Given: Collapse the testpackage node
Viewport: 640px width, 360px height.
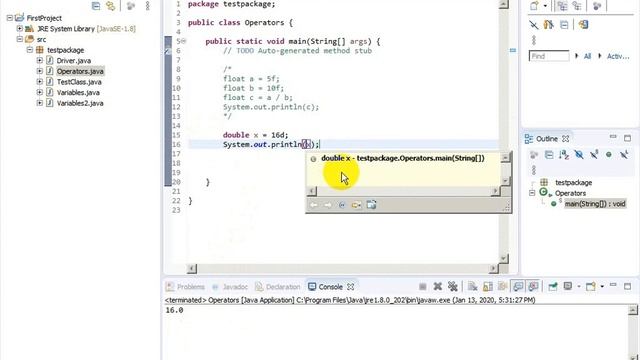Looking at the screenshot, I should [x=30, y=50].
